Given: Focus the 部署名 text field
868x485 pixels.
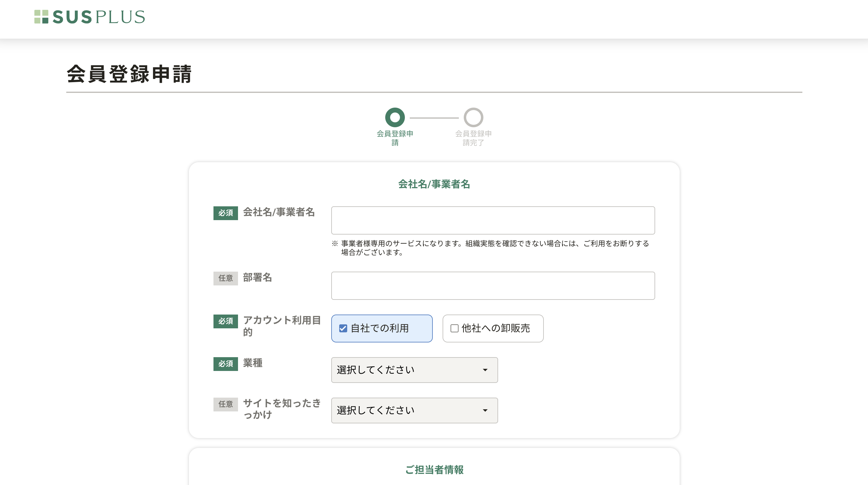Looking at the screenshot, I should pos(493,286).
